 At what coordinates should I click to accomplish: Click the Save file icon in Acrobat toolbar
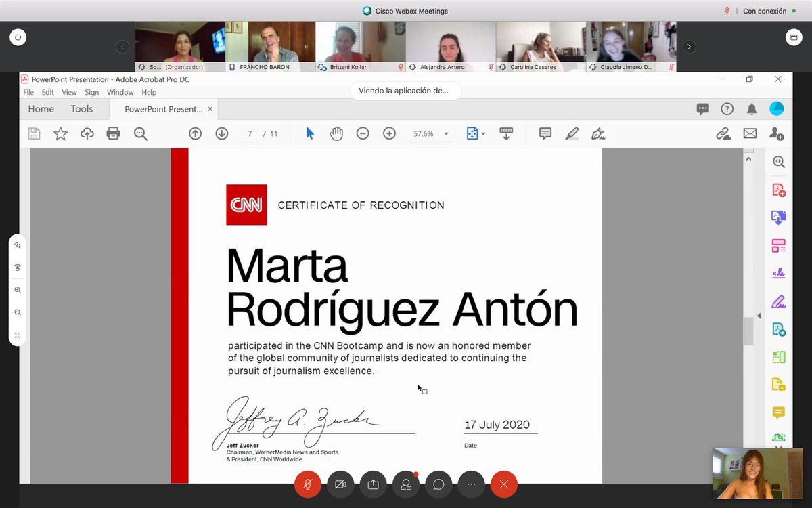[x=34, y=133]
